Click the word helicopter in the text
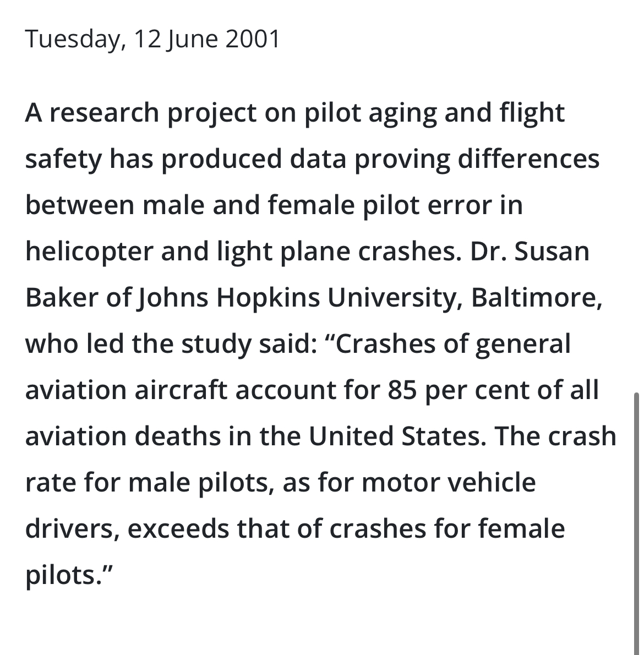This screenshot has height=655, width=644. click(89, 252)
